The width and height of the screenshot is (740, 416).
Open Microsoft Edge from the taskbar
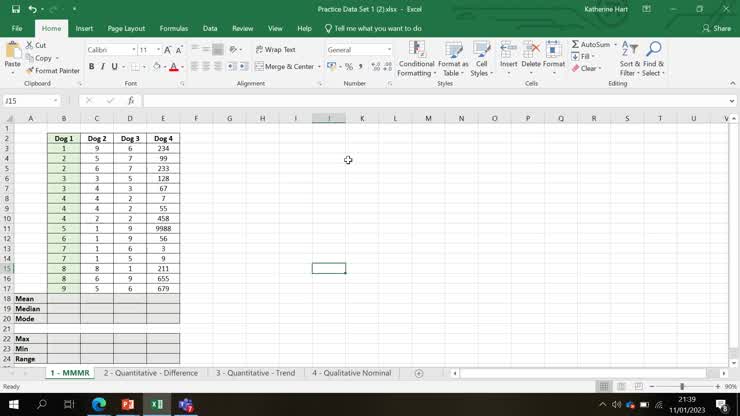tap(99, 405)
